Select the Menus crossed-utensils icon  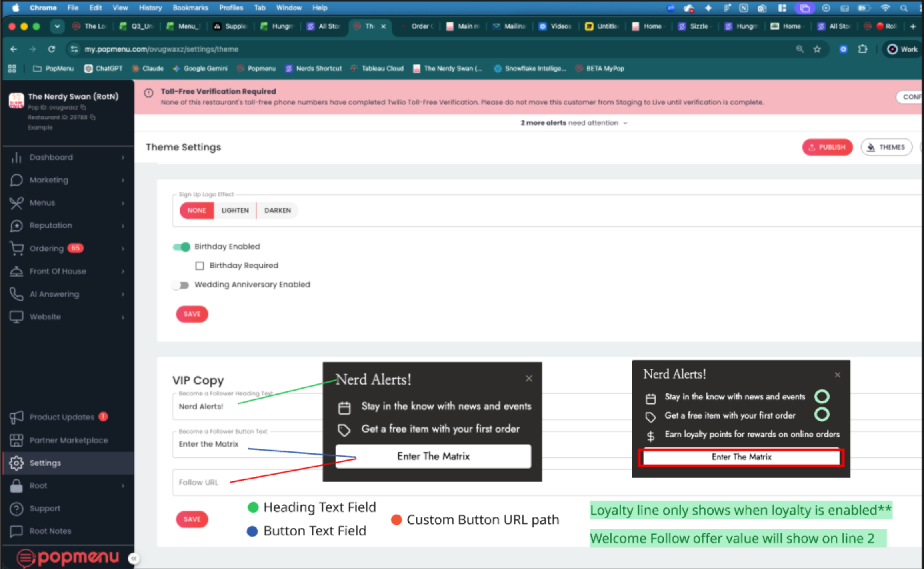16,203
